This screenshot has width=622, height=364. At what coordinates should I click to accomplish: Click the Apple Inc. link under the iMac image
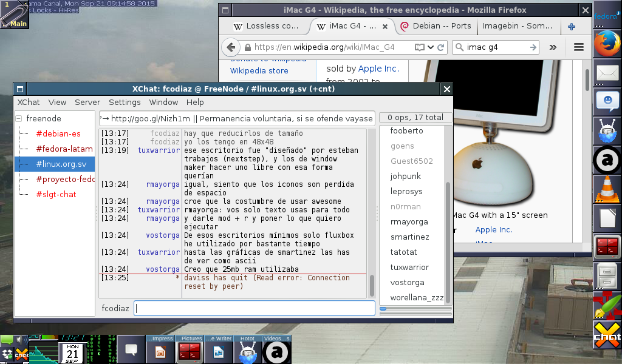pyautogui.click(x=493, y=230)
